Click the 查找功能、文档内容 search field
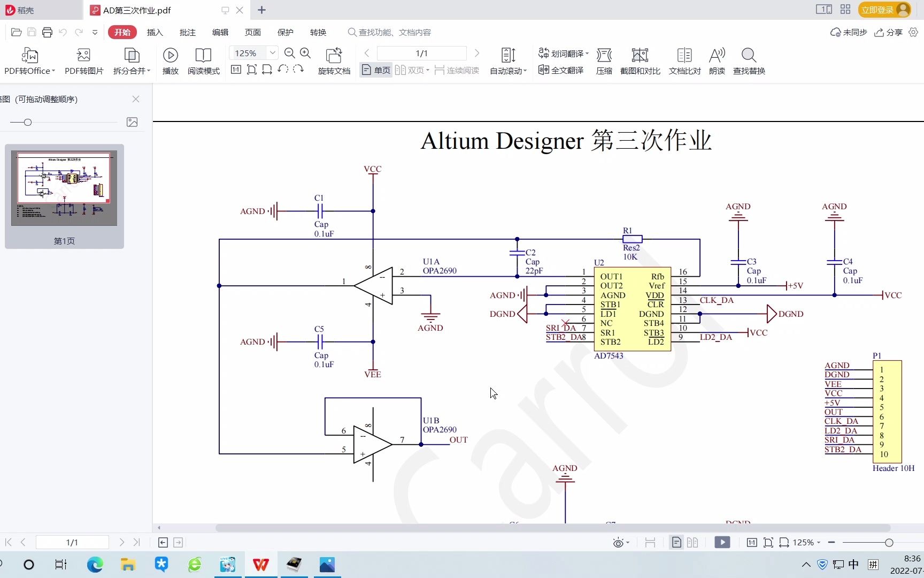This screenshot has height=578, width=924. click(394, 32)
